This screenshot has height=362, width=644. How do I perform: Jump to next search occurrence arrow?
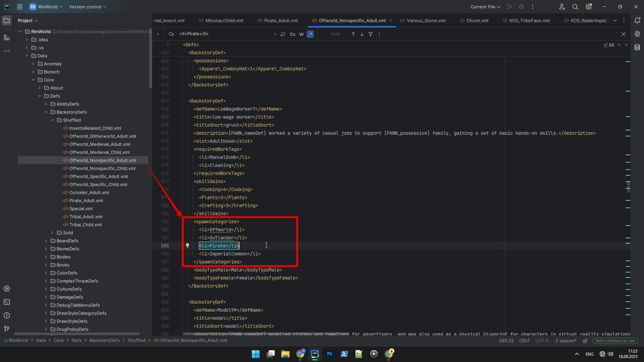[x=362, y=34]
